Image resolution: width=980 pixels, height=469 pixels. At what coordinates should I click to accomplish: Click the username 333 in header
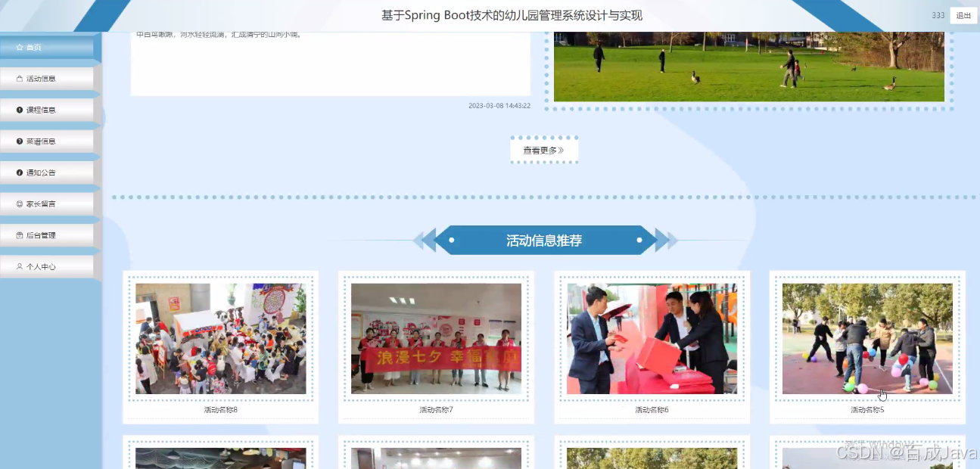click(938, 16)
